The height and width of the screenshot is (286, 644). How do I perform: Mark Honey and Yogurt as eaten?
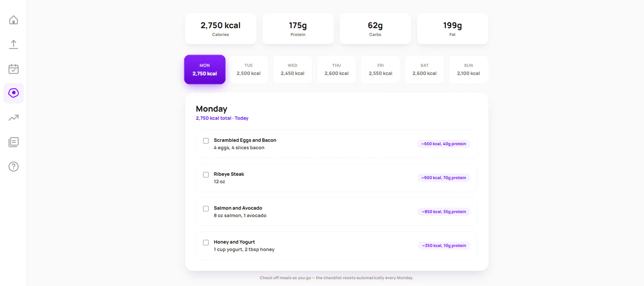point(206,243)
